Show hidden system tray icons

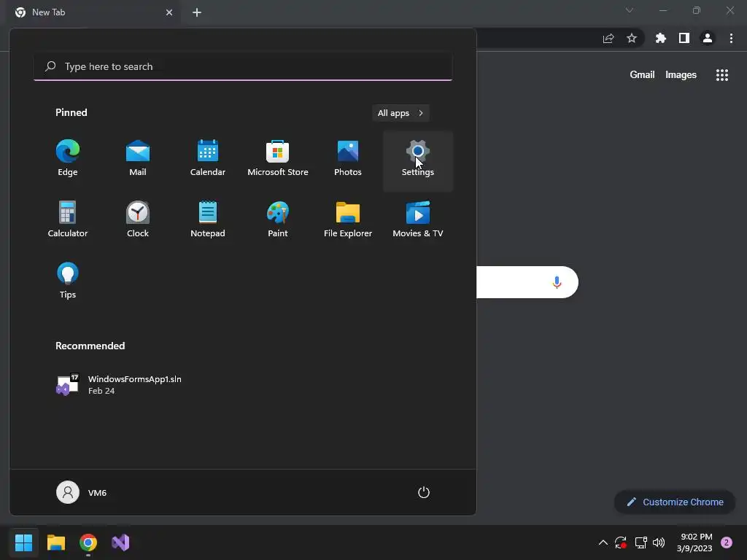pyautogui.click(x=603, y=542)
